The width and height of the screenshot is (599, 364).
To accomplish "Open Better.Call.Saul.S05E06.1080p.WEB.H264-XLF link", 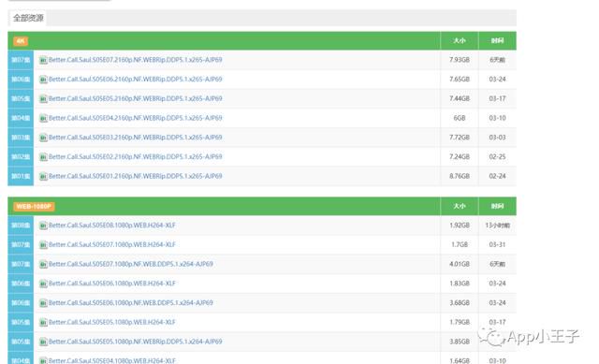I will 112,284.
